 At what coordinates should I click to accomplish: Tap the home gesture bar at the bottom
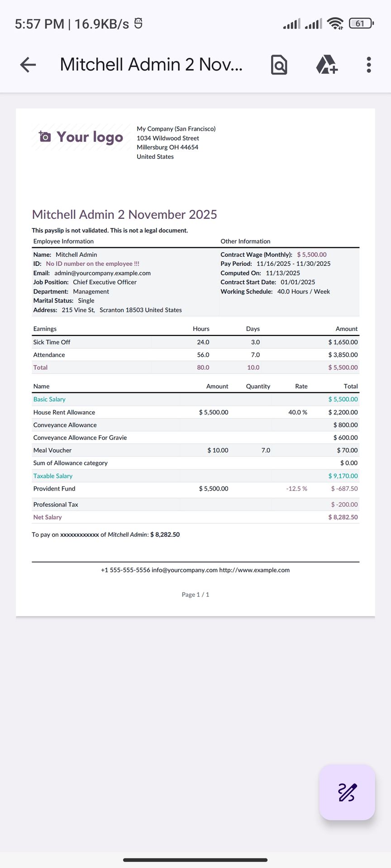click(x=195, y=860)
